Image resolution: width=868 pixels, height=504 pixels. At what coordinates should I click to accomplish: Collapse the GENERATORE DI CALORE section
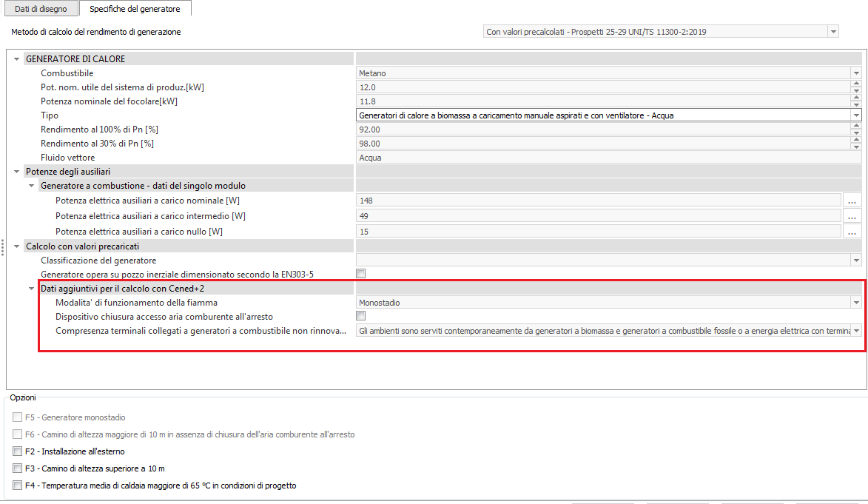pyautogui.click(x=17, y=59)
